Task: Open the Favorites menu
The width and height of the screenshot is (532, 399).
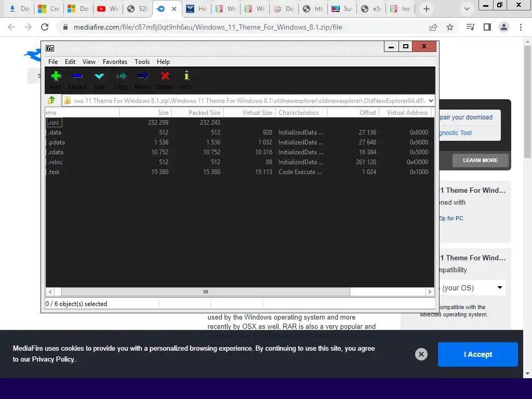Action: (x=115, y=62)
